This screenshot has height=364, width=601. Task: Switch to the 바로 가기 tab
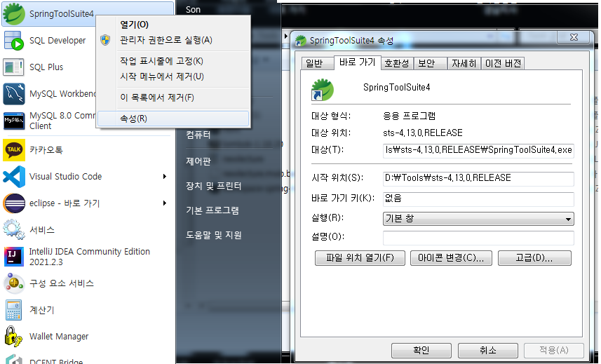point(357,62)
